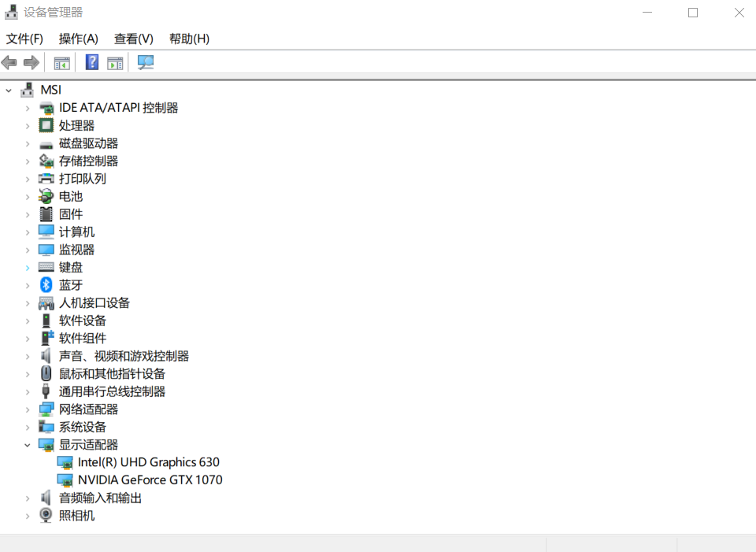Open the 查看 menu

[132, 38]
